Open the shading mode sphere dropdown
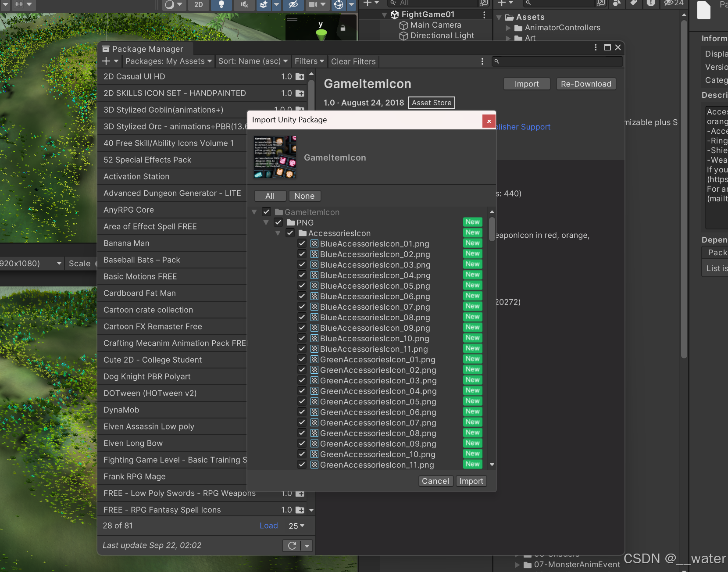The width and height of the screenshot is (728, 572). tap(173, 4)
